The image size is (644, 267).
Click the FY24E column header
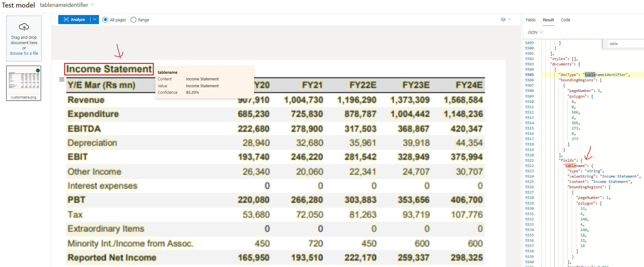click(x=469, y=85)
